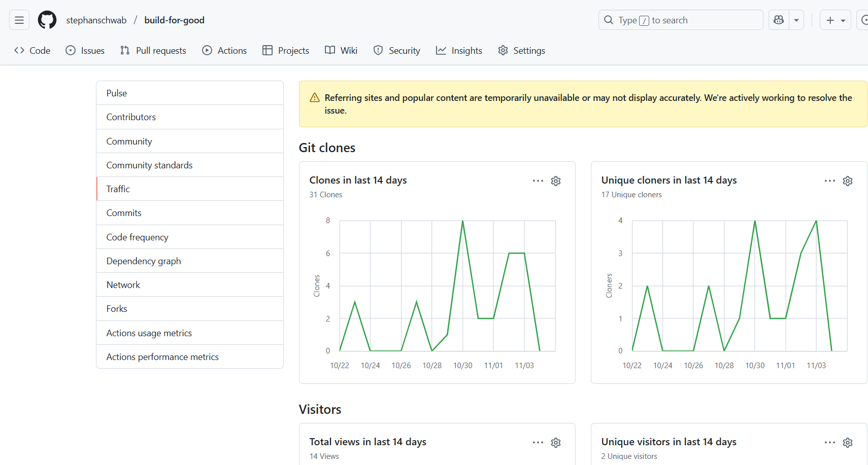Open the hamburger navigation menu
Image resolution: width=868 pixels, height=465 pixels.
tap(19, 20)
